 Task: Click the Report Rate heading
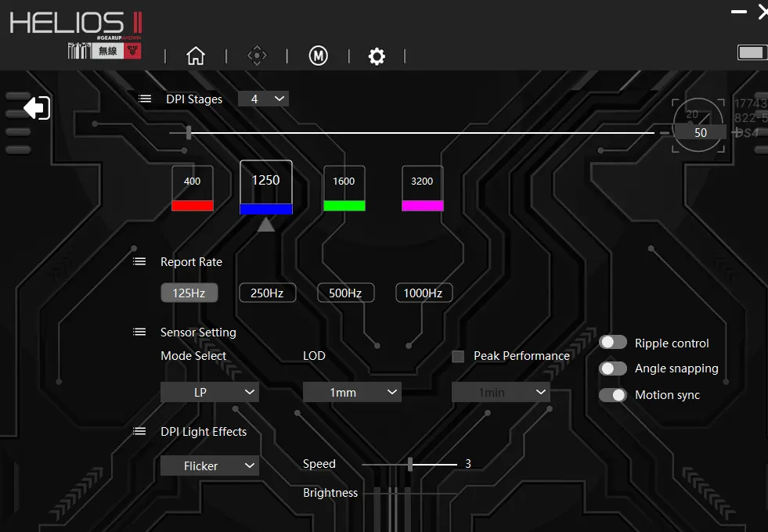(x=191, y=262)
